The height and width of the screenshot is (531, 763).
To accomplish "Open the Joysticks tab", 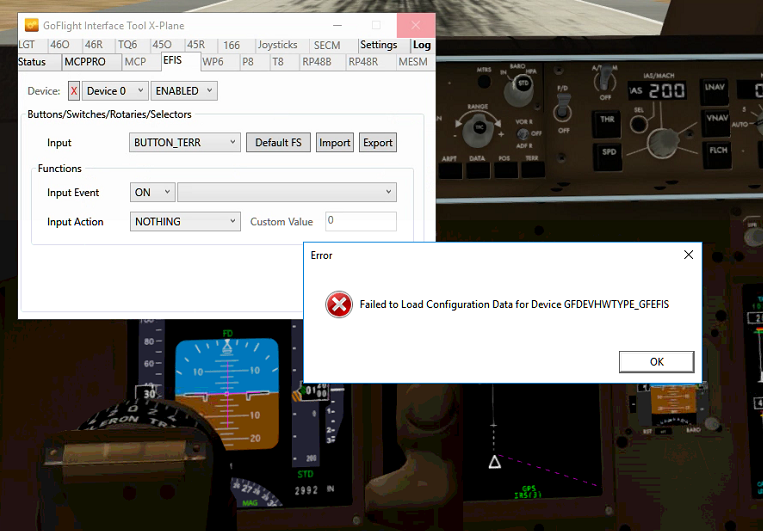I will (277, 45).
